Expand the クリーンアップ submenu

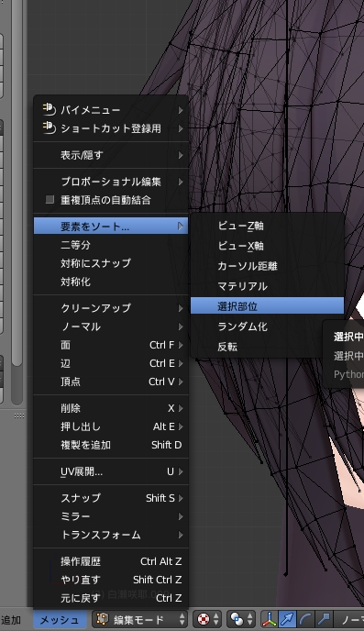[x=111, y=308]
